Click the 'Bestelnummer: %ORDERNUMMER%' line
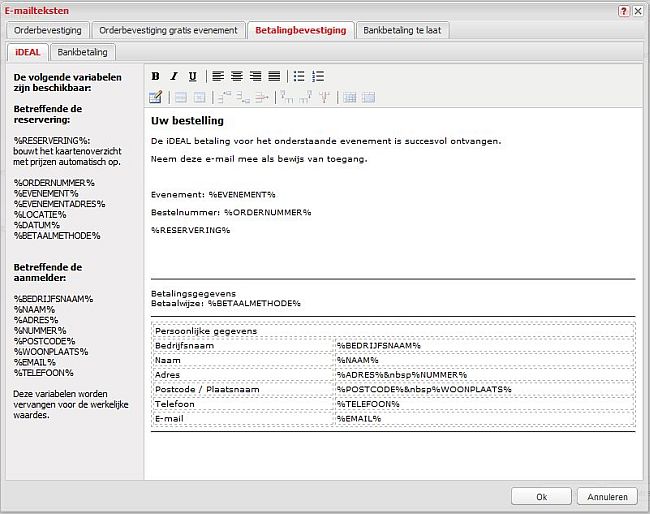The width and height of the screenshot is (650, 514). tap(231, 212)
